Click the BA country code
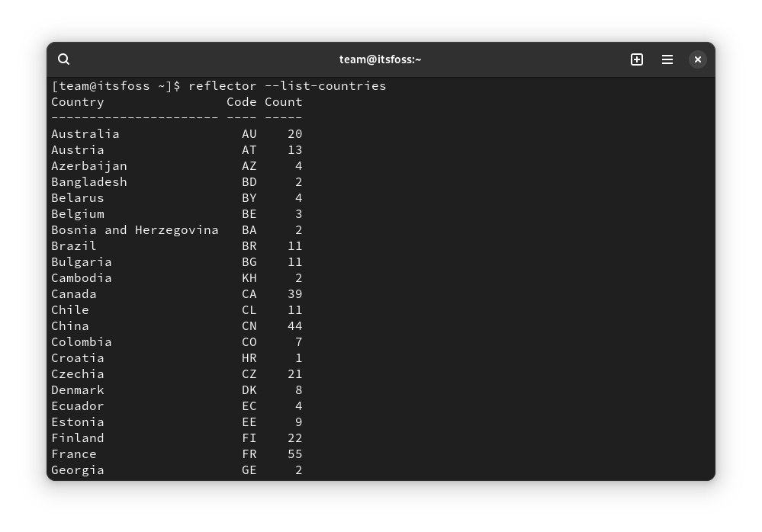The height and width of the screenshot is (532, 762). pos(249,230)
